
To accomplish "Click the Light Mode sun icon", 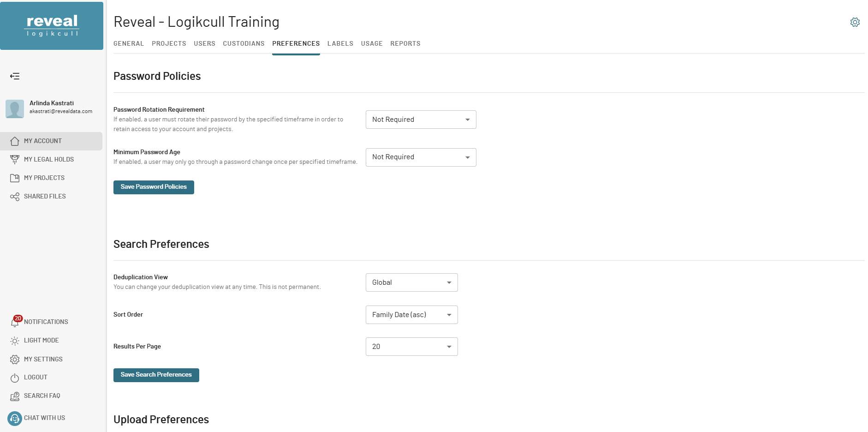I will [x=15, y=341].
